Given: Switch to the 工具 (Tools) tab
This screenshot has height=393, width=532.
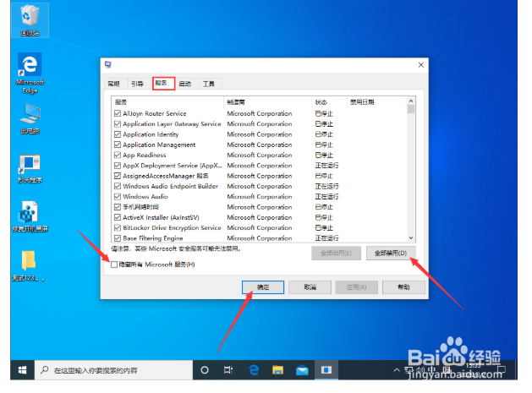Looking at the screenshot, I should tap(209, 84).
